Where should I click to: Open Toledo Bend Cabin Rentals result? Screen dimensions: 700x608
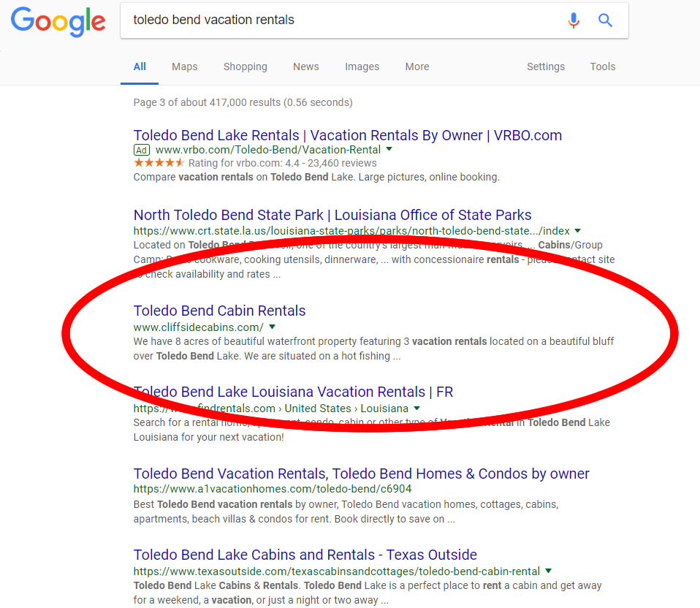(220, 311)
